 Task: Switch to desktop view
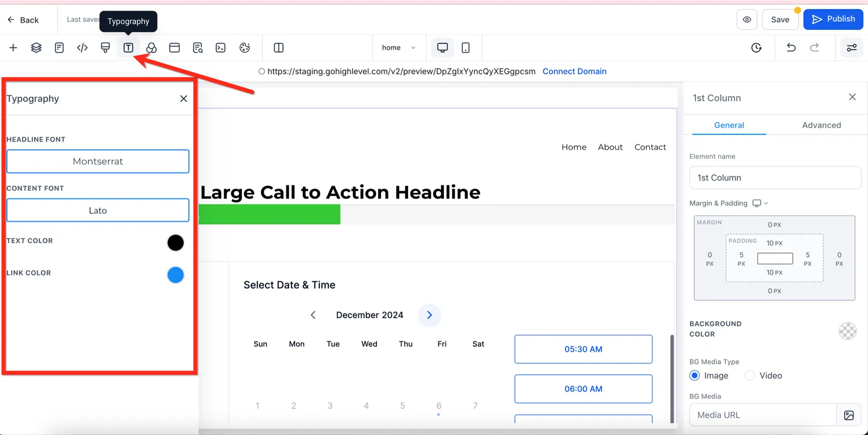[443, 48]
